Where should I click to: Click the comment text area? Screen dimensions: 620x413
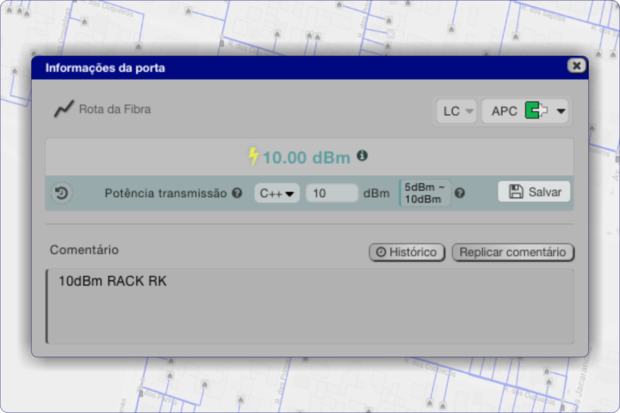[310, 306]
